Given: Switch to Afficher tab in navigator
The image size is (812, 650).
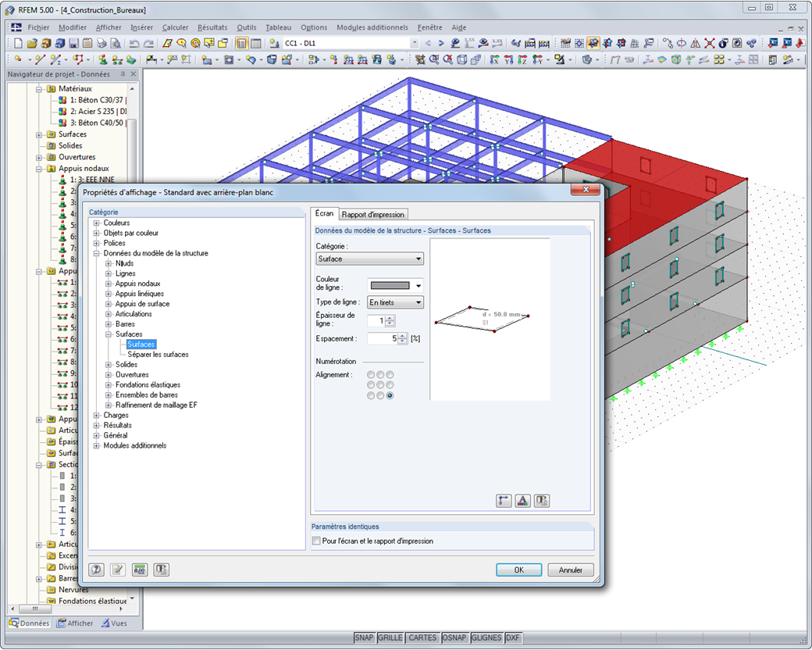Looking at the screenshot, I should (x=75, y=623).
